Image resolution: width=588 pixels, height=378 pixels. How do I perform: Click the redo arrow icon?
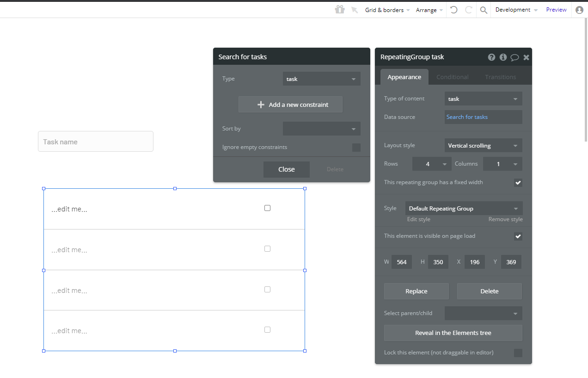click(468, 10)
